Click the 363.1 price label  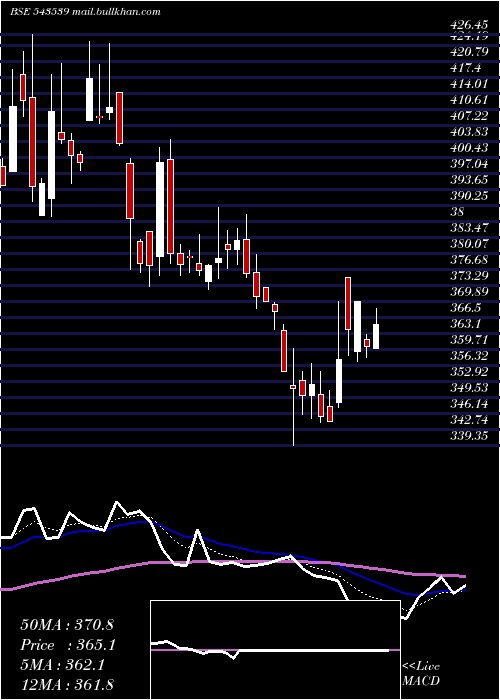click(x=465, y=324)
